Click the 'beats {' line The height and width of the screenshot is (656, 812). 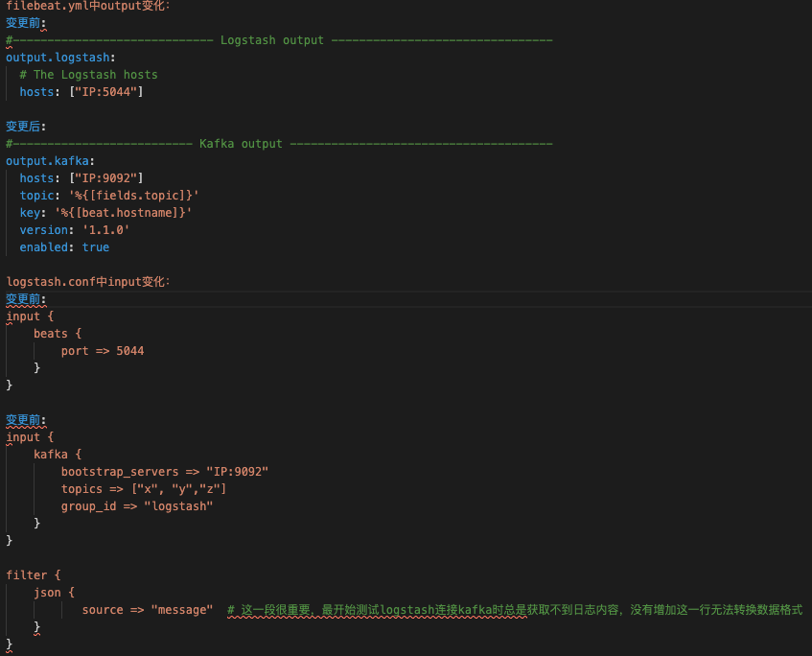tap(58, 334)
